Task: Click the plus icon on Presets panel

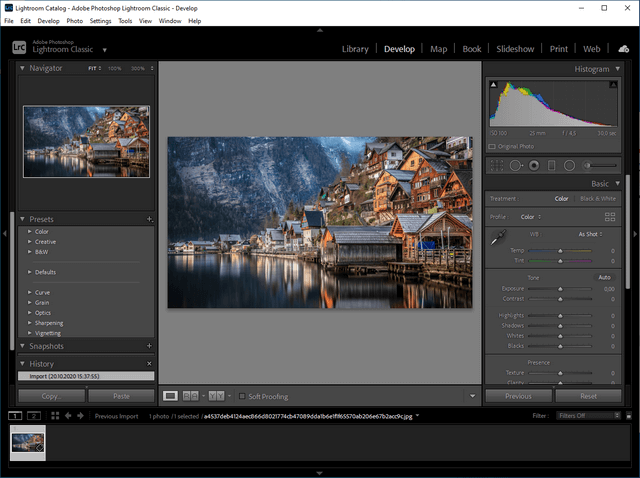Action: [x=149, y=218]
